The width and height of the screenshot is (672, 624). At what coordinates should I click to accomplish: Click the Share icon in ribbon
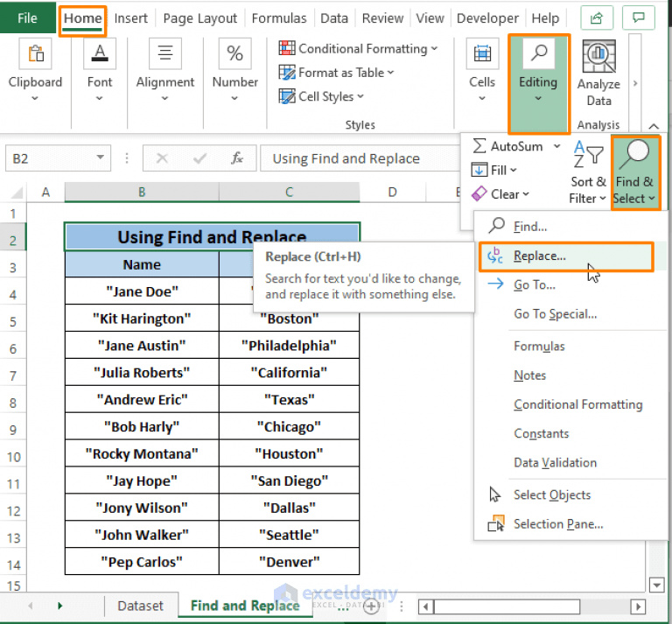596,18
